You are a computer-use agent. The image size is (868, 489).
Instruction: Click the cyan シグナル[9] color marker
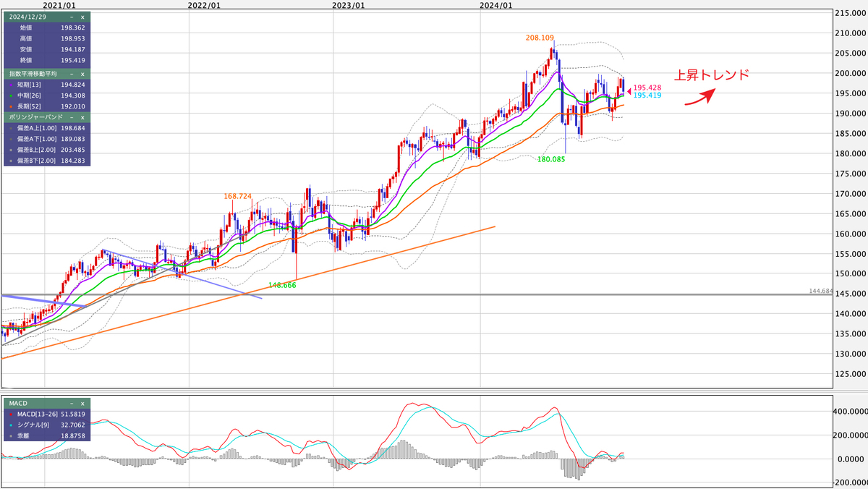coord(9,425)
